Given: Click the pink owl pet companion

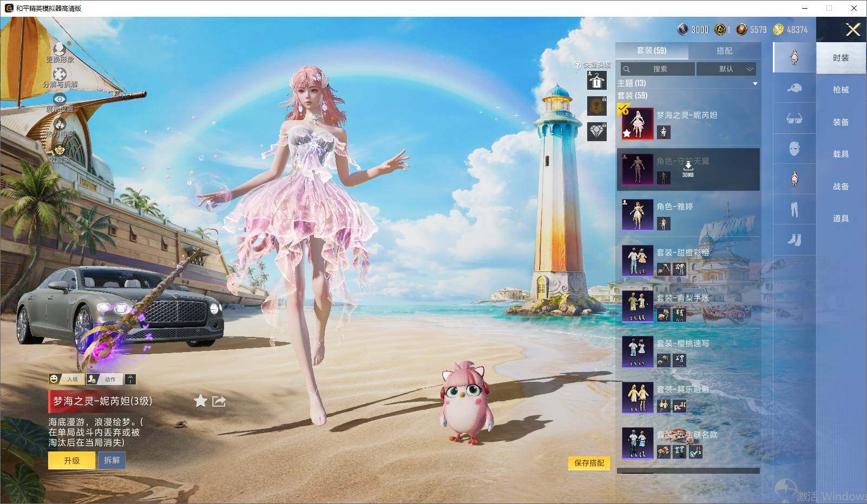Looking at the screenshot, I should coord(468,403).
